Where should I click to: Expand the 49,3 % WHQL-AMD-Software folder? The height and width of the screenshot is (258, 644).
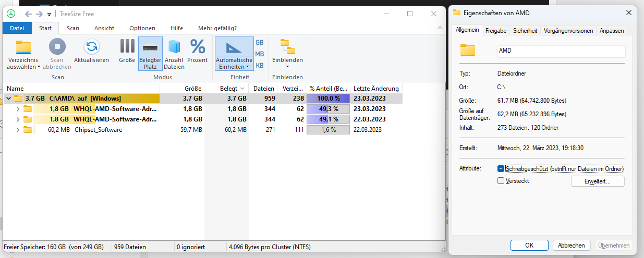[x=18, y=109]
